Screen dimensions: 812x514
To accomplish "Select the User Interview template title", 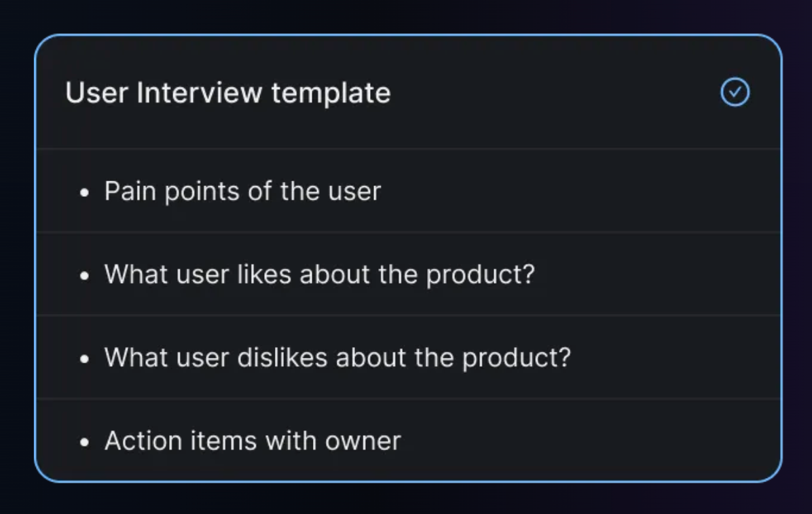I will coord(228,93).
